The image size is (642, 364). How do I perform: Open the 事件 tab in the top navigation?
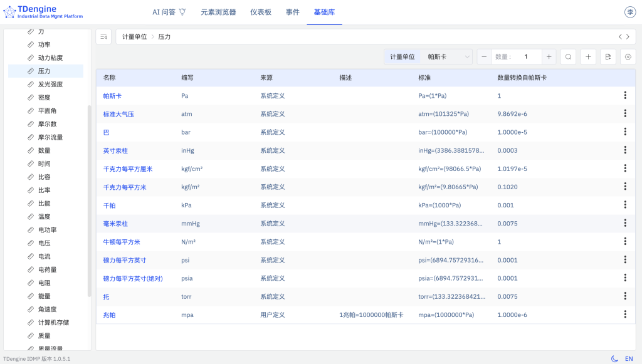(292, 11)
